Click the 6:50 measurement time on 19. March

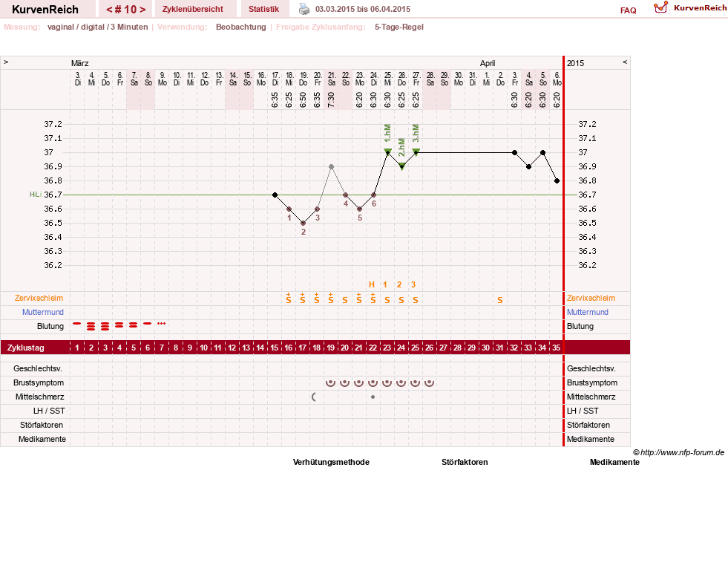tap(304, 100)
